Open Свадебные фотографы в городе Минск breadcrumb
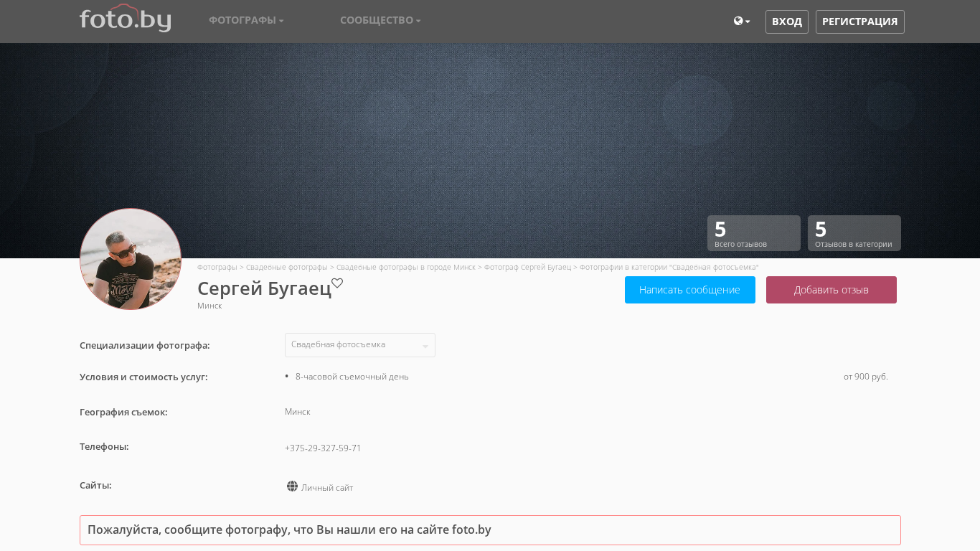The width and height of the screenshot is (980, 551). [405, 267]
